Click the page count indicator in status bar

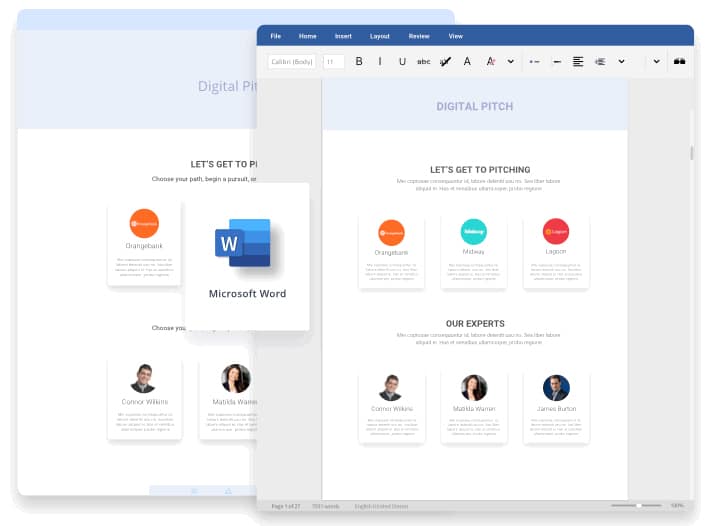[286, 506]
